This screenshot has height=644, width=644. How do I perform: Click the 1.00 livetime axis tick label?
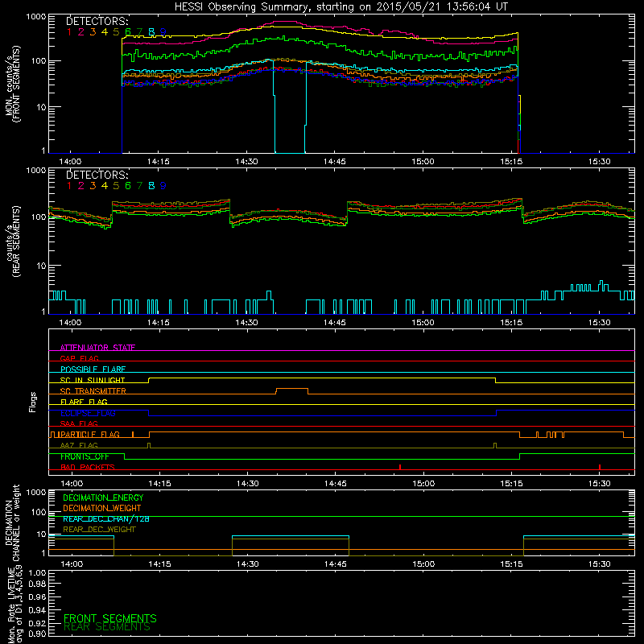[x=37, y=572]
